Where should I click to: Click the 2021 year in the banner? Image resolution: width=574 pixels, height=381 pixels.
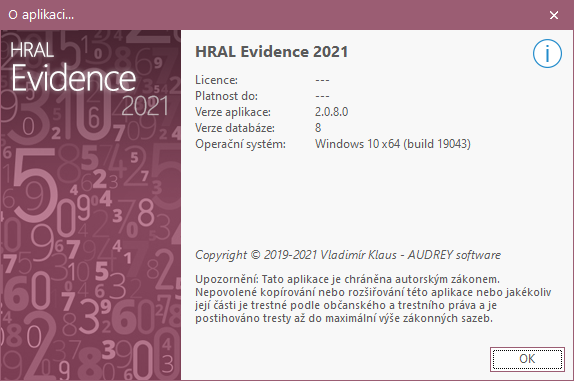[x=145, y=106]
